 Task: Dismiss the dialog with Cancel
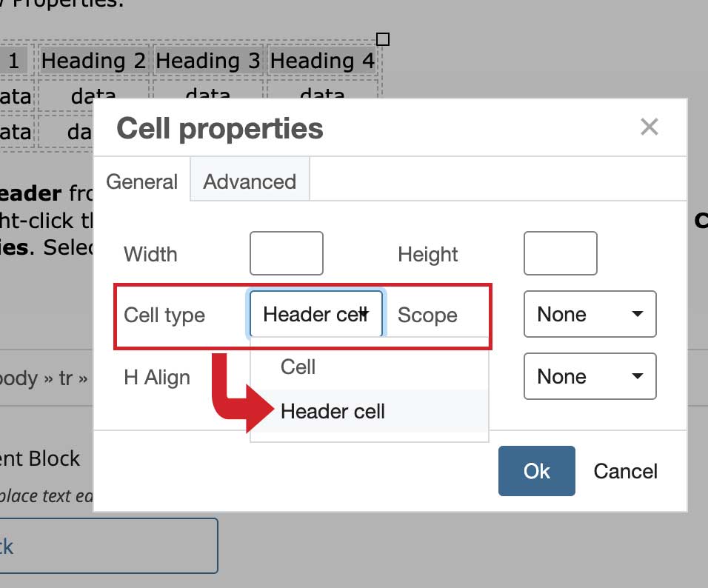pos(624,471)
